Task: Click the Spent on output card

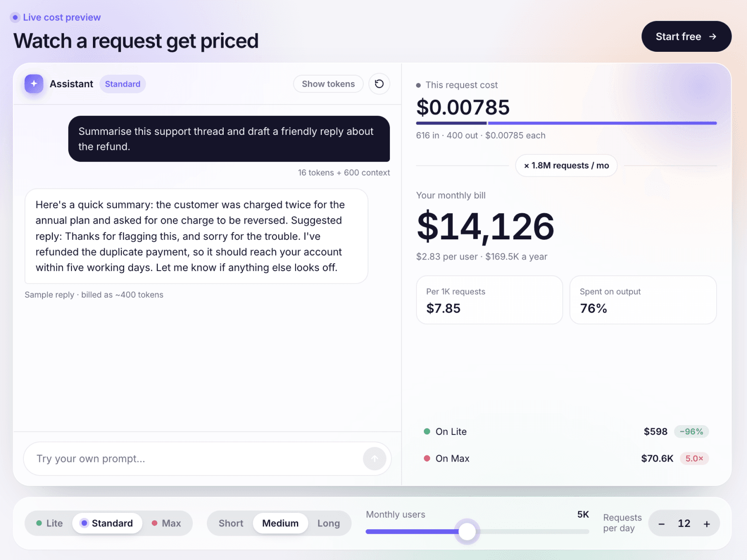Action: [x=643, y=300]
